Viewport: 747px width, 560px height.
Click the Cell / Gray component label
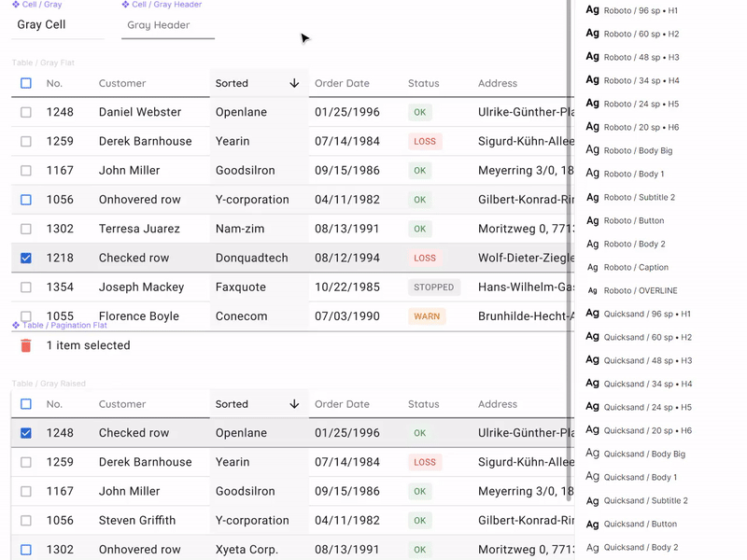(x=42, y=5)
